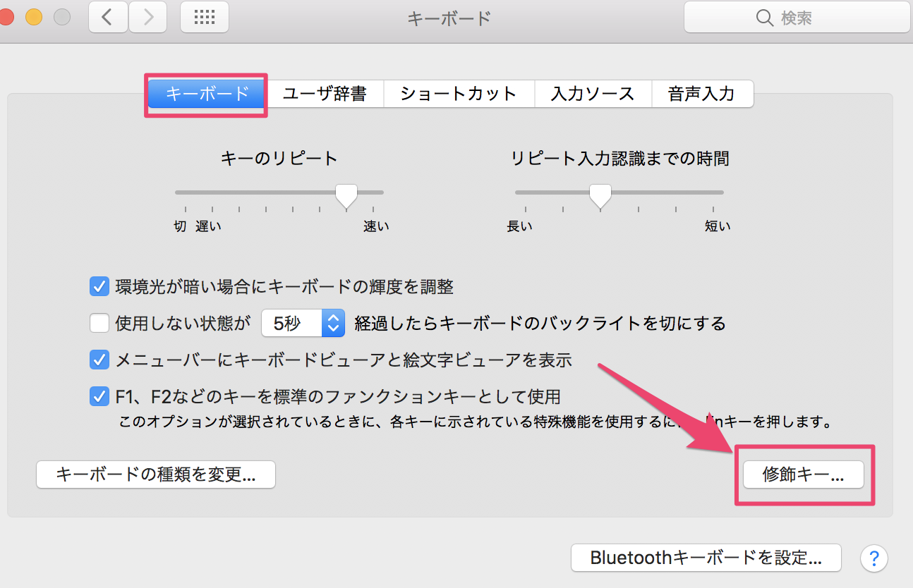Click the back navigation arrow
The width and height of the screenshot is (913, 588).
pyautogui.click(x=107, y=17)
